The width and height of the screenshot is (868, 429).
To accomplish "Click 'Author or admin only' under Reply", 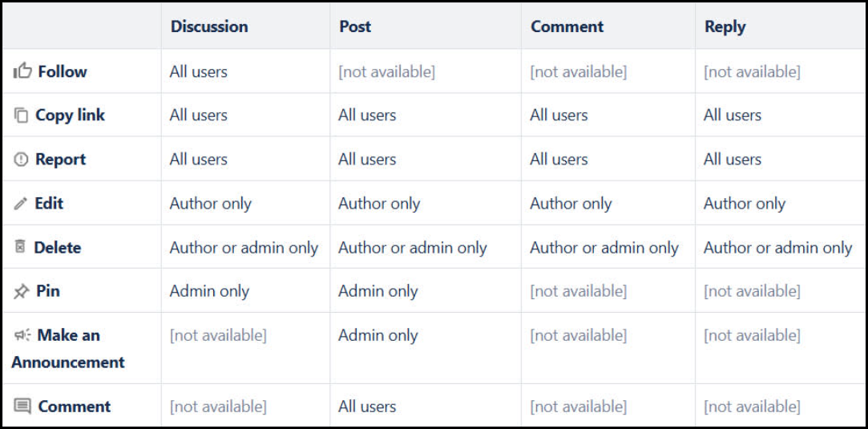I will point(777,248).
